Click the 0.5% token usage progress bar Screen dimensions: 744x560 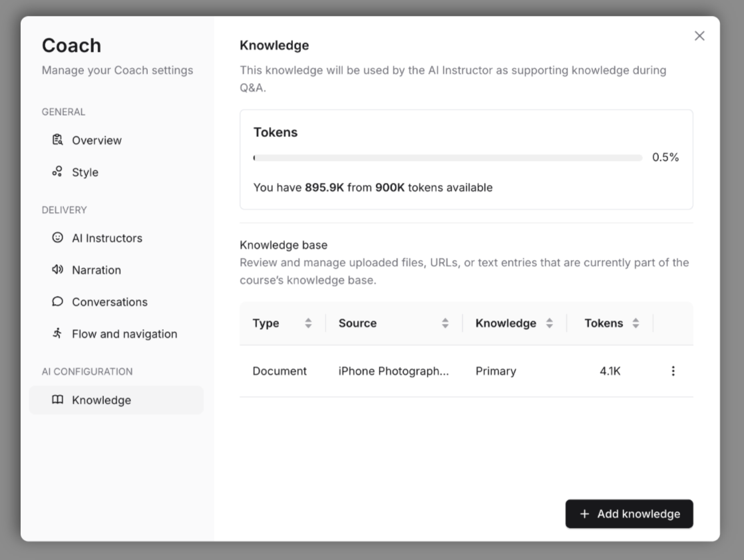pyautogui.click(x=446, y=158)
